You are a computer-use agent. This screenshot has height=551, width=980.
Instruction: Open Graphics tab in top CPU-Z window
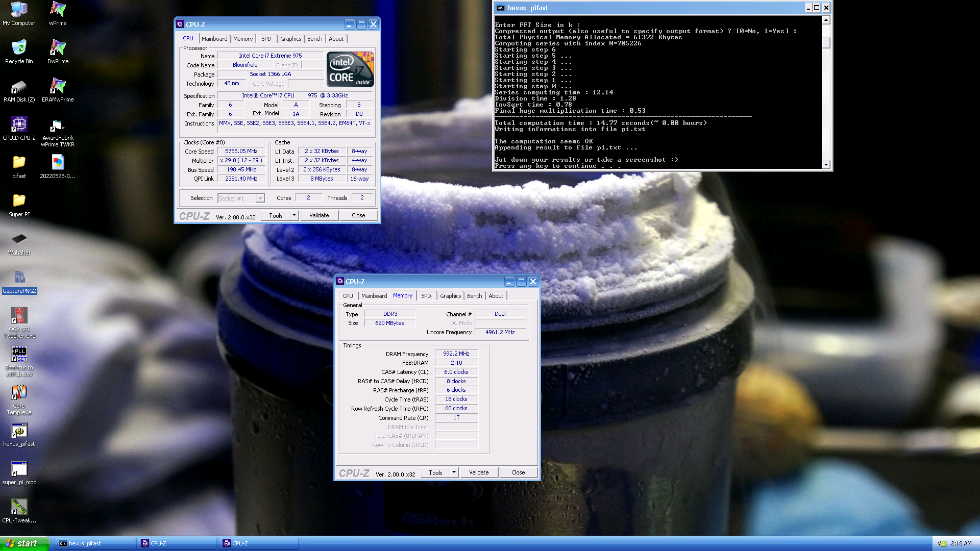click(291, 39)
